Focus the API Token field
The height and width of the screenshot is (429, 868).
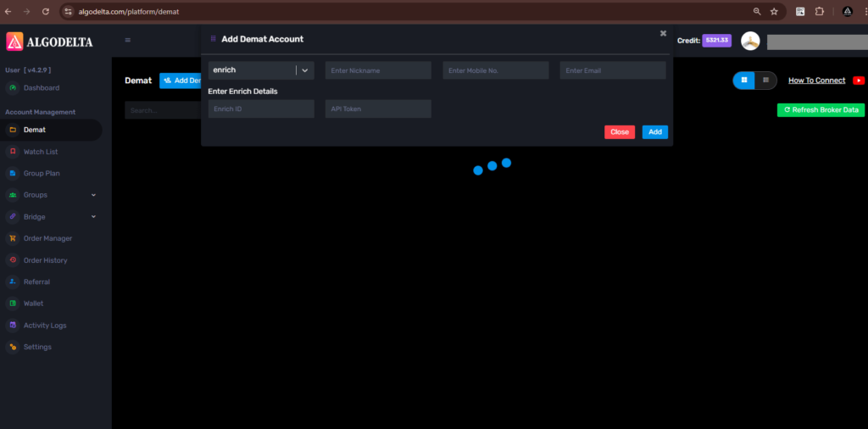click(x=378, y=109)
